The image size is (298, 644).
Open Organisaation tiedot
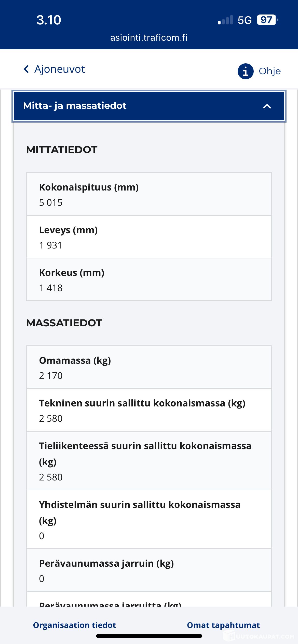coord(74,625)
